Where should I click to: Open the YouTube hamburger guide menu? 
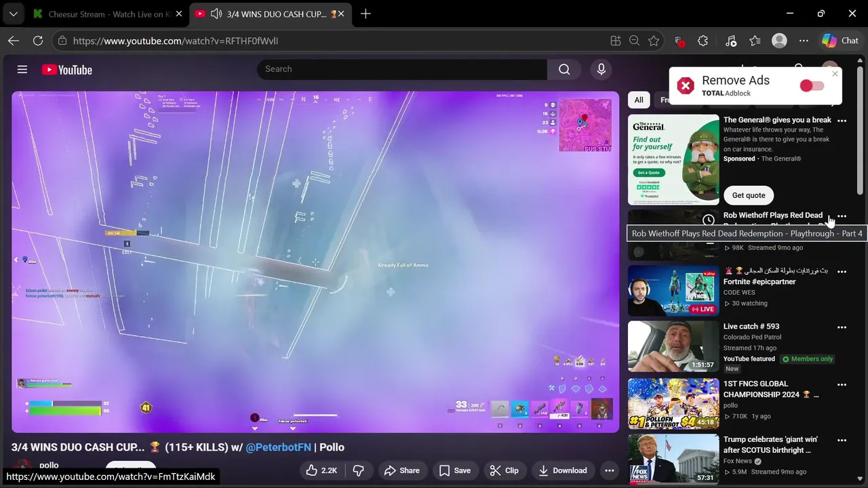tap(22, 70)
